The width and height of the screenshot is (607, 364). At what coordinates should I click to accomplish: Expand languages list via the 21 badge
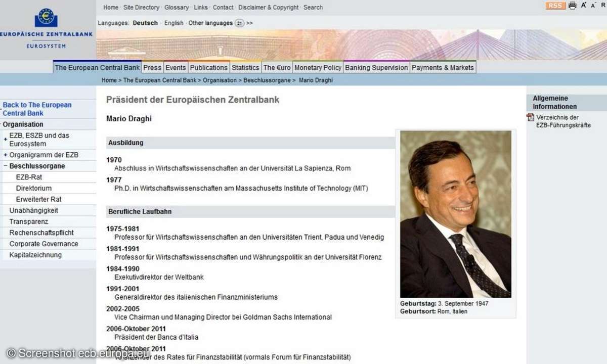(239, 23)
